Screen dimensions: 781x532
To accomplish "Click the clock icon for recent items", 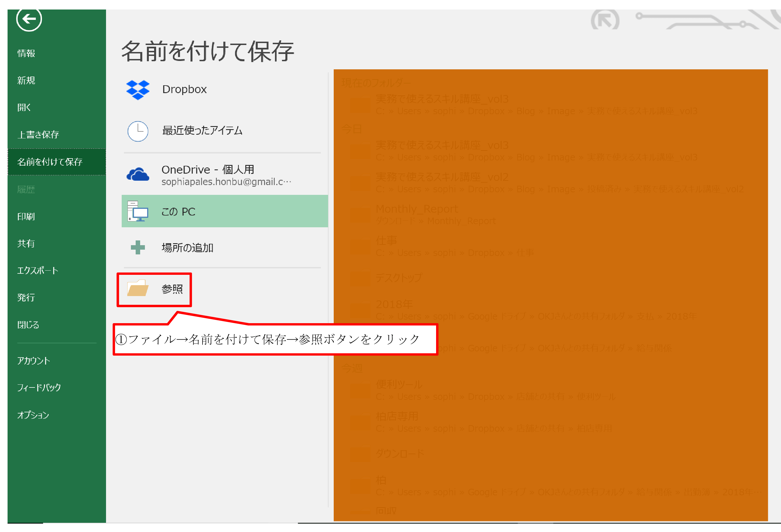I will coord(138,131).
